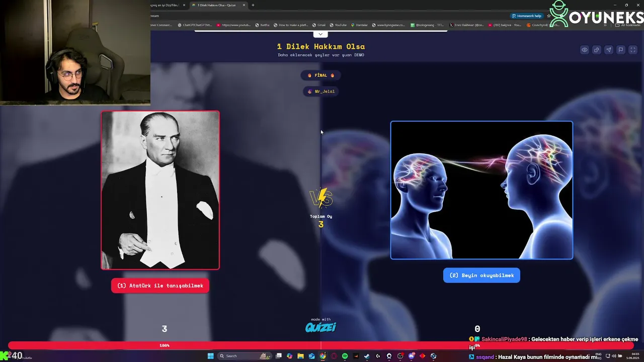
Task: Open Steam from the taskbar
Action: coord(367,356)
